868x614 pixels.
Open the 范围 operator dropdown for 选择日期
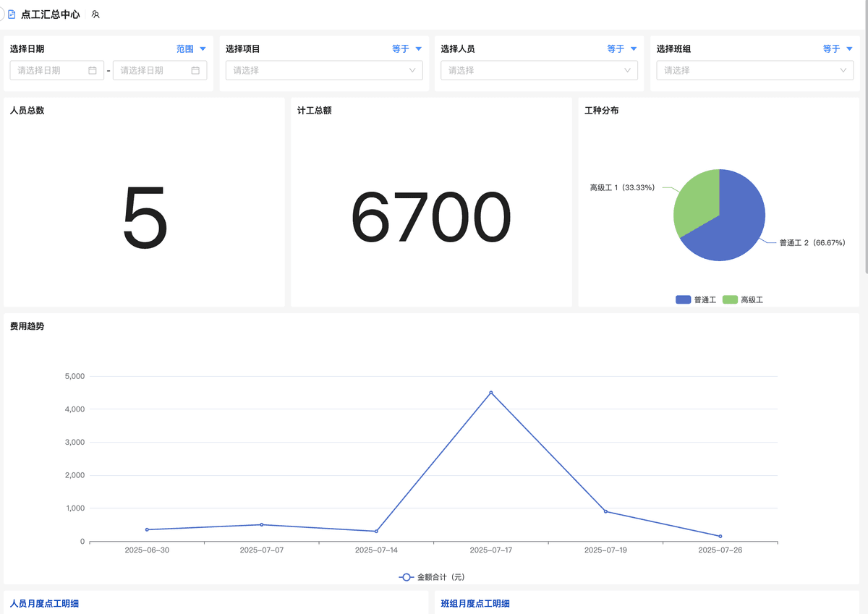pos(192,48)
